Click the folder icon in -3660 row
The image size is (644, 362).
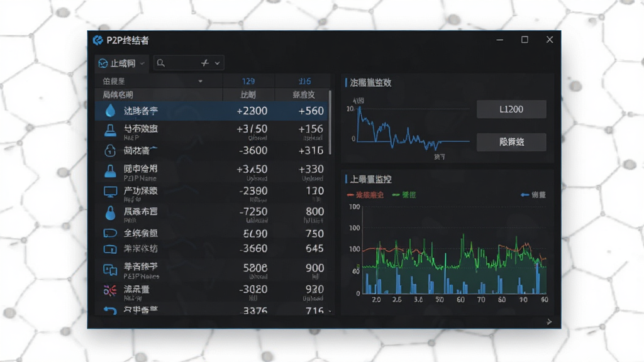(x=110, y=249)
